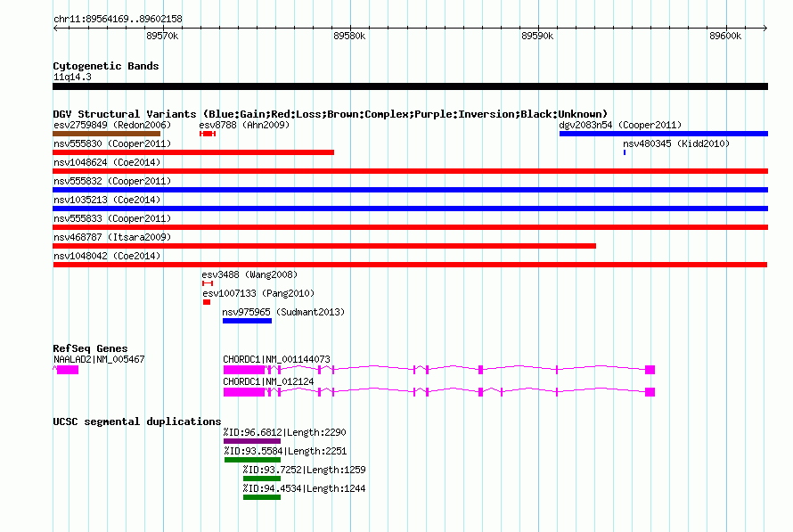Screen dimensions: 793x532
Task: Select the red esv8788 loss glyph
Action: 208,134
